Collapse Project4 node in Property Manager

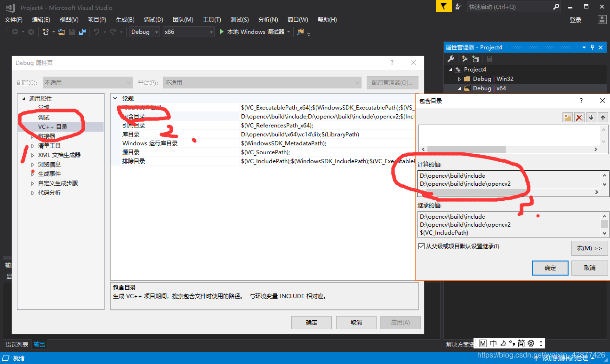[x=450, y=70]
